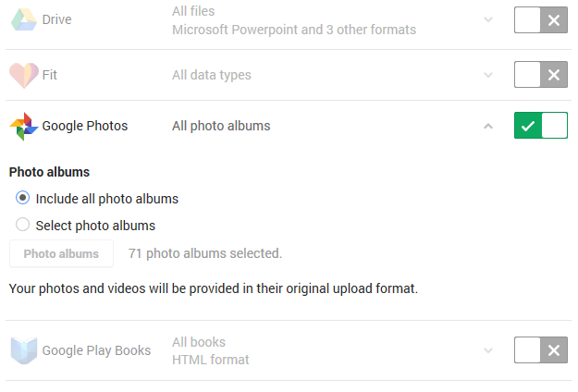This screenshot has height=392, width=578.
Task: Click the X on the Fit toggle
Action: click(x=554, y=75)
